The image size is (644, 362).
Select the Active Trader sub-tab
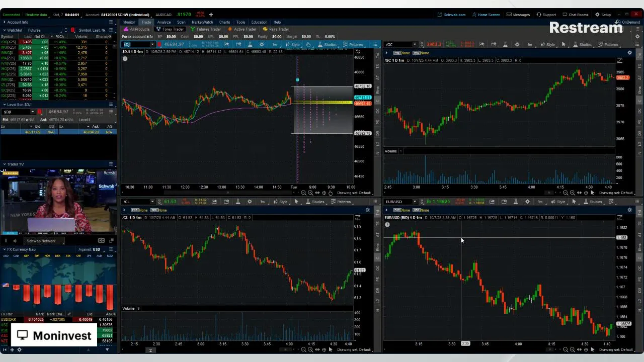click(242, 29)
